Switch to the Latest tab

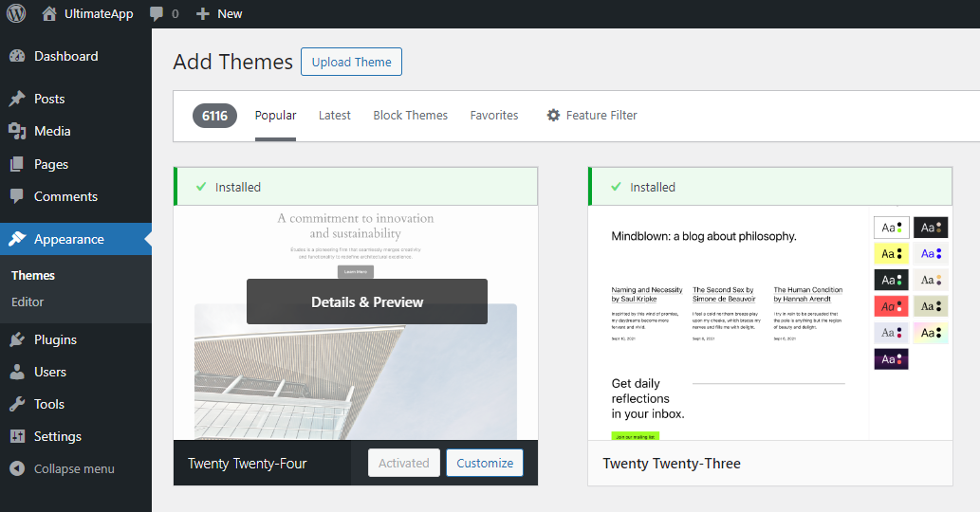click(x=334, y=116)
